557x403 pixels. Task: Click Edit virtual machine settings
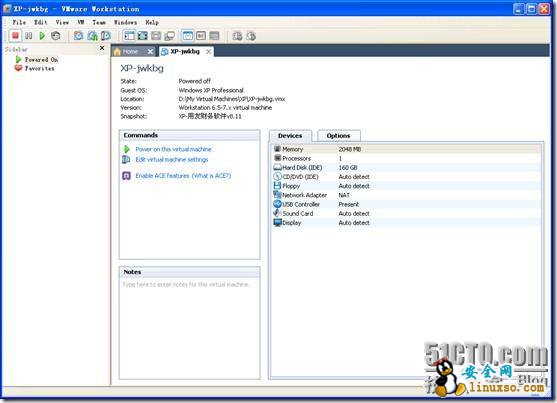click(172, 160)
